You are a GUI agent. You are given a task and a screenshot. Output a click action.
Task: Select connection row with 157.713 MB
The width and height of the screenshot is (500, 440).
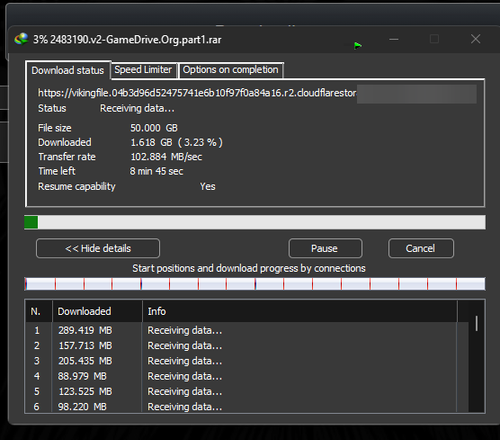coord(247,346)
